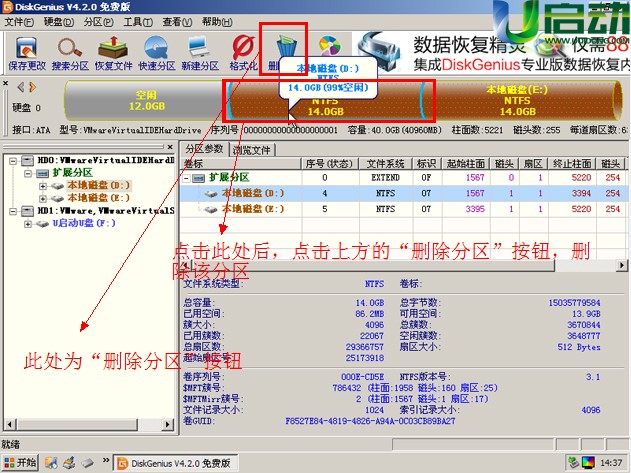Collapse the HD0 VMware virtual drive node
The height and width of the screenshot is (473, 631).
13,161
